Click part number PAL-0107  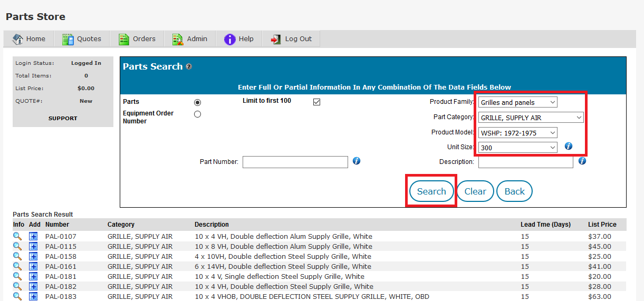tap(61, 237)
